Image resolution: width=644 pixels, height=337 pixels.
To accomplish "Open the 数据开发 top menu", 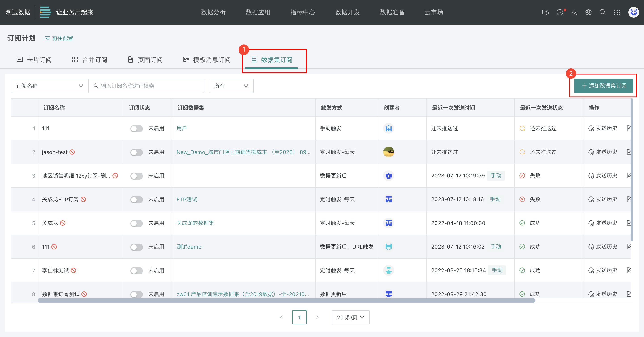I will 347,12.
